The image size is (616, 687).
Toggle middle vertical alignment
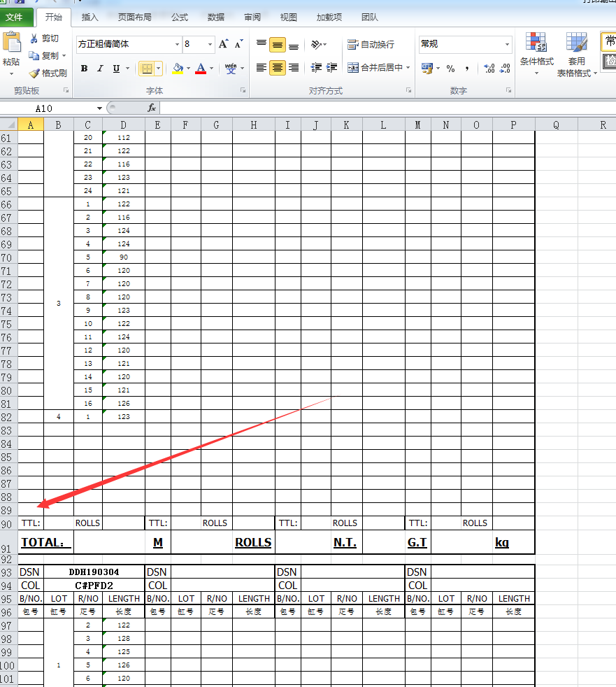point(278,45)
